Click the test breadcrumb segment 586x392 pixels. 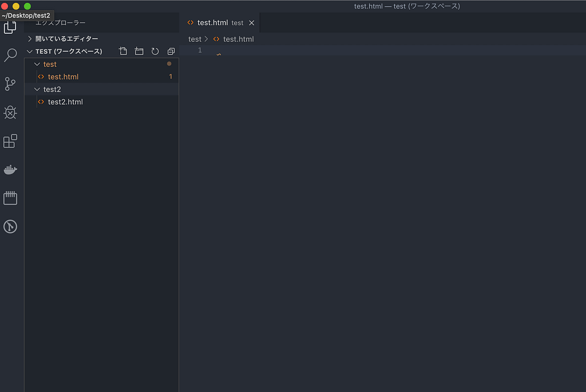pos(195,39)
